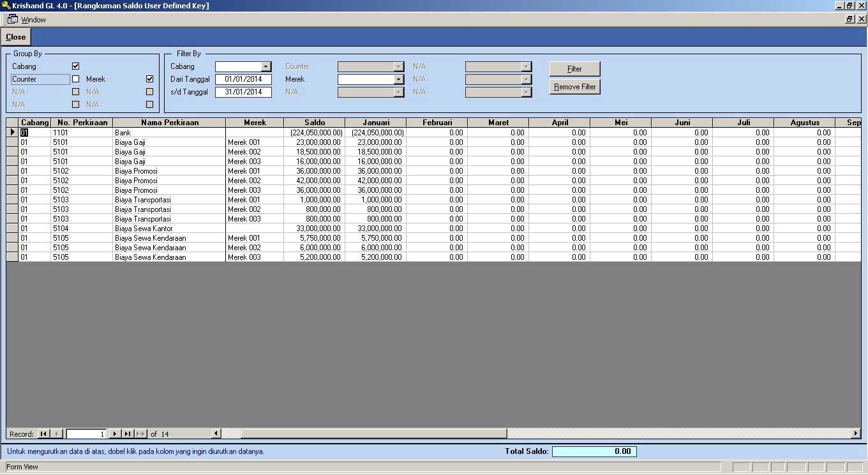The image size is (868, 475).
Task: Close the inner document window
Action: [861, 19]
